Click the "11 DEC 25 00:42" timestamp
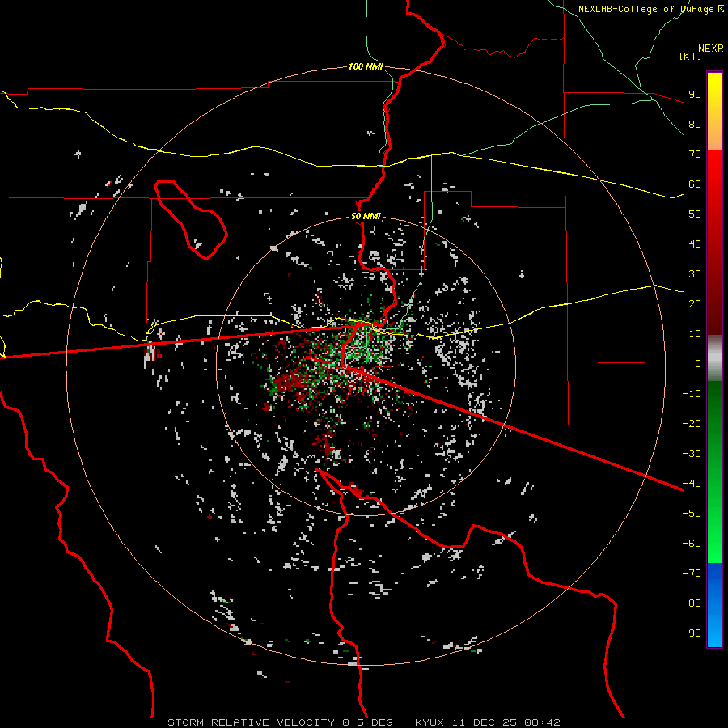This screenshot has width=728, height=728. pyautogui.click(x=505, y=722)
